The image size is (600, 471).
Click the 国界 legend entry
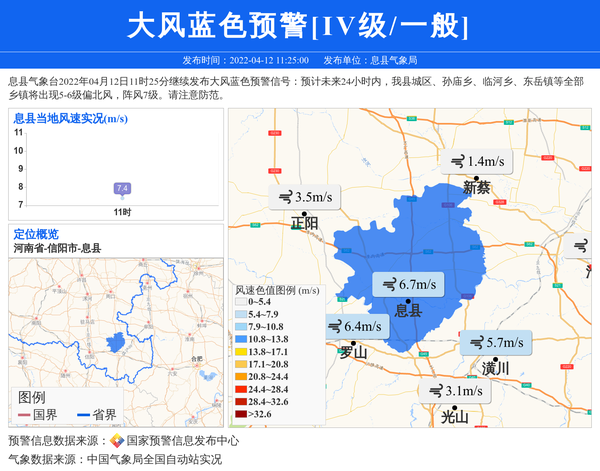(x=38, y=415)
